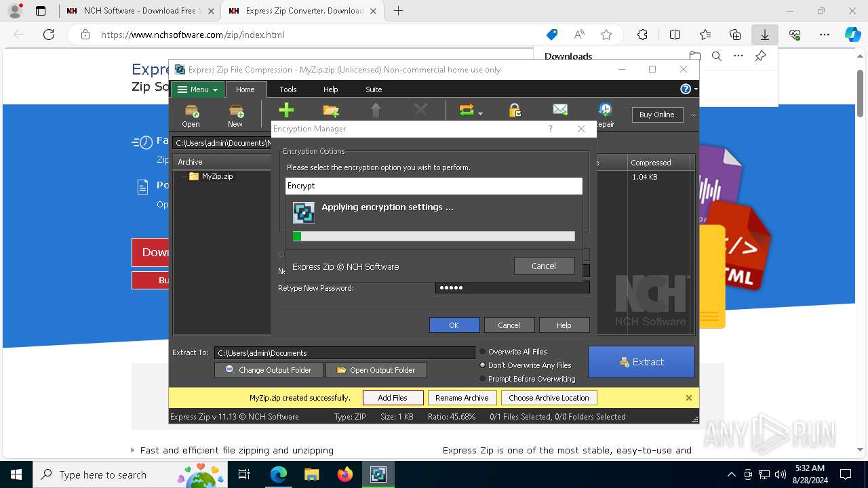Toggle Edge split screen icon

(675, 35)
